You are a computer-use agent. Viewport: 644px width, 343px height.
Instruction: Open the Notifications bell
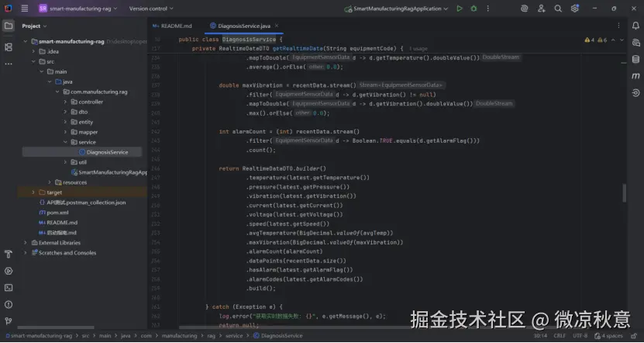[635, 26]
